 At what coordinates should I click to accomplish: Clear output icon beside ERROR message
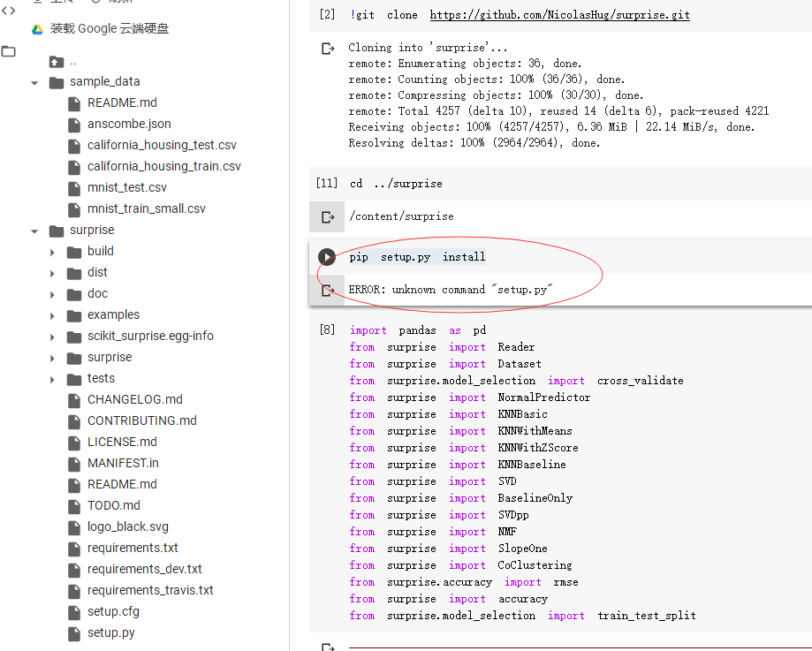[328, 290]
